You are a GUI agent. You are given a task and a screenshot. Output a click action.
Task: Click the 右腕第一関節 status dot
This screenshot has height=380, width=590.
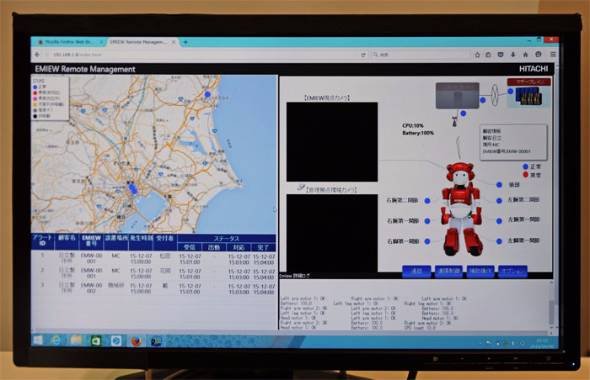427,221
